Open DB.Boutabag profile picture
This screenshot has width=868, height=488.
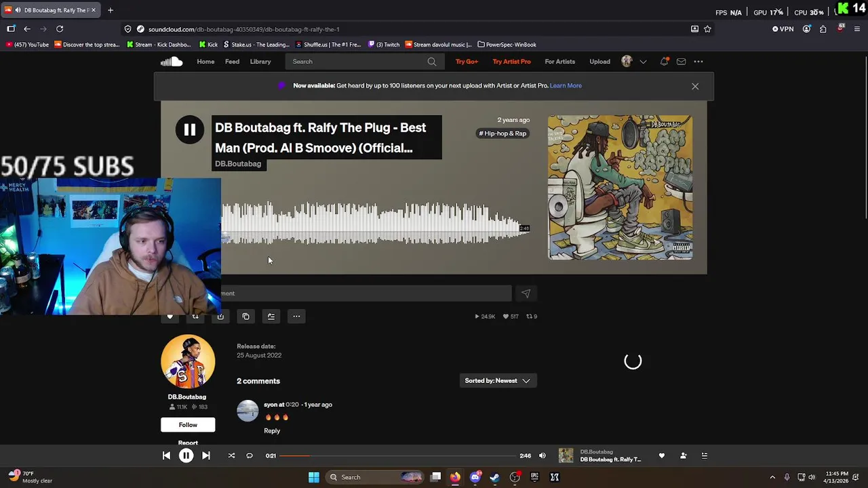(x=188, y=362)
